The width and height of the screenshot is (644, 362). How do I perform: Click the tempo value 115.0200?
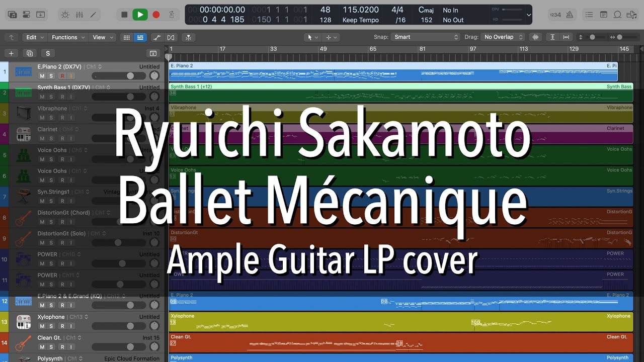pos(360,10)
